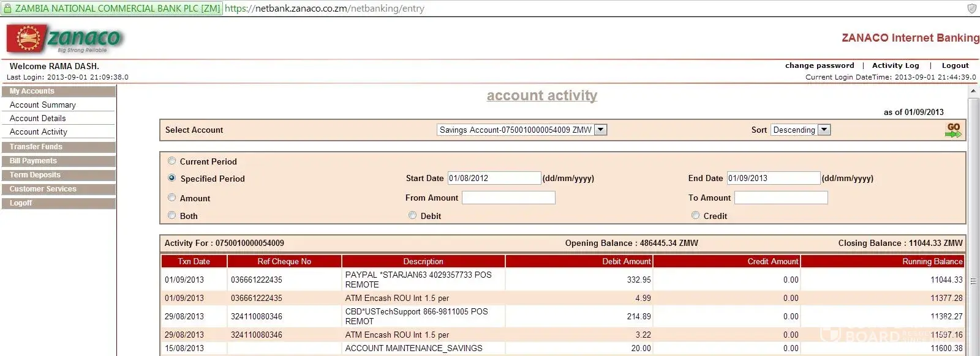The height and width of the screenshot is (356, 980).
Task: Select the Current Period radio button
Action: click(x=172, y=161)
